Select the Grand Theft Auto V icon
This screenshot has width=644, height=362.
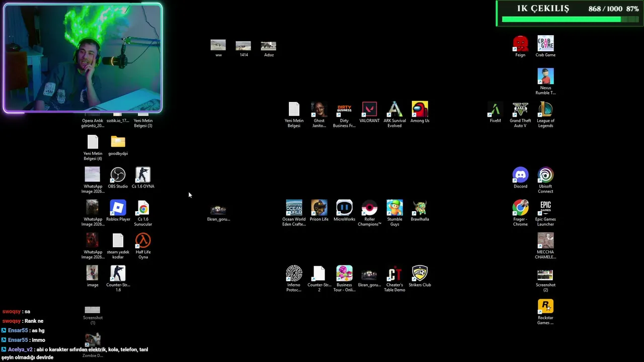[520, 115]
